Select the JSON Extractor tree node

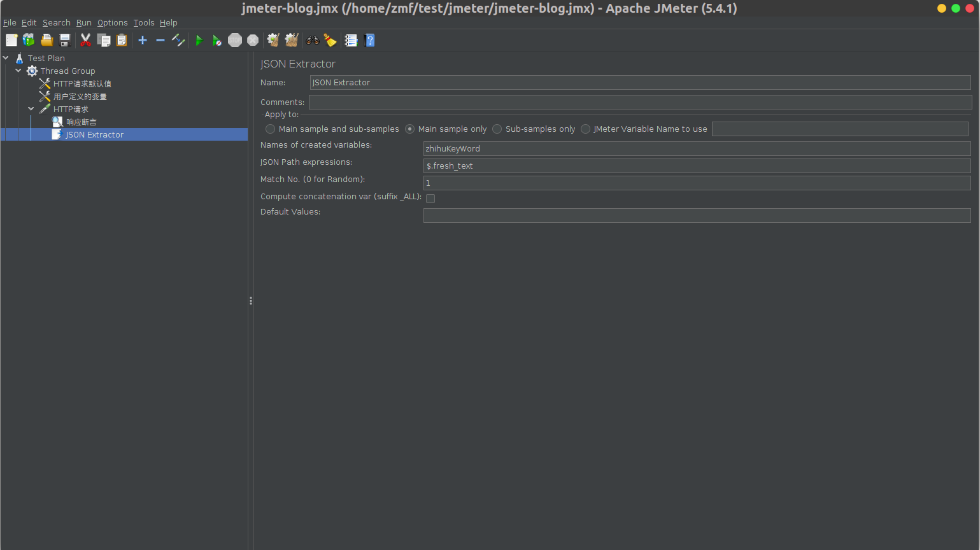point(94,134)
